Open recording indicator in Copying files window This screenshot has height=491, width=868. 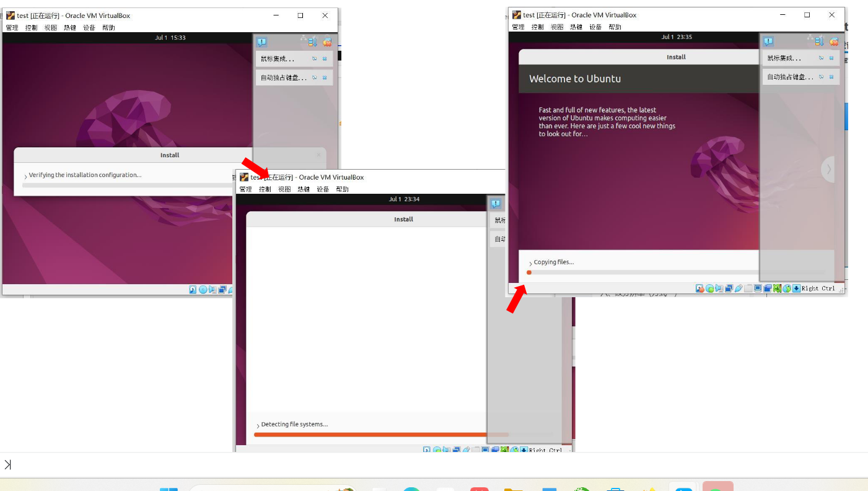pyautogui.click(x=768, y=289)
